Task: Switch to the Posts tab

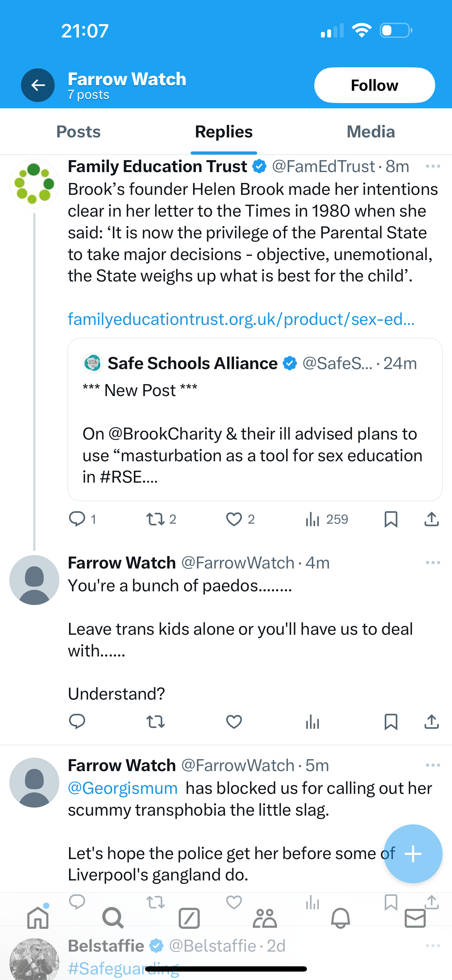Action: click(78, 132)
